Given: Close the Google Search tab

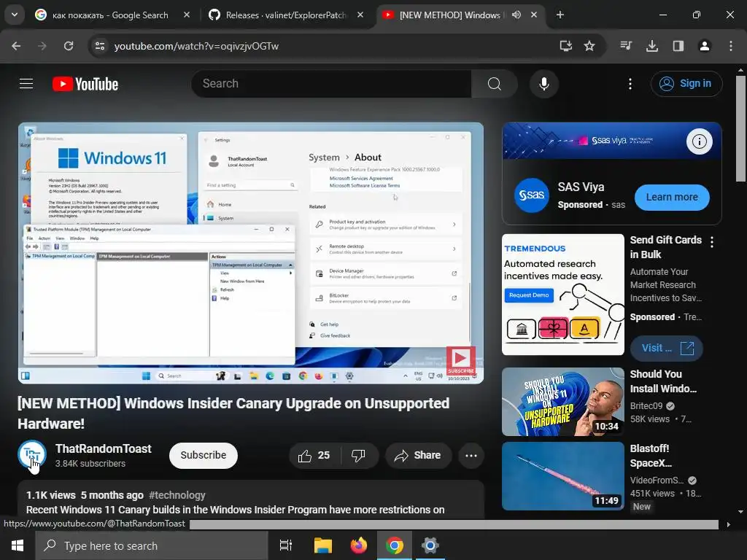Looking at the screenshot, I should coord(186,15).
